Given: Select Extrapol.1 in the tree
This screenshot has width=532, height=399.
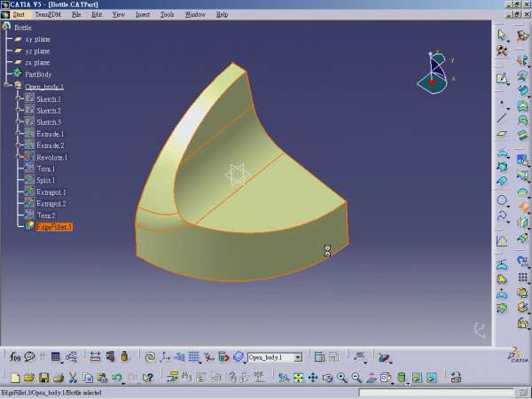Looking at the screenshot, I should tap(51, 192).
